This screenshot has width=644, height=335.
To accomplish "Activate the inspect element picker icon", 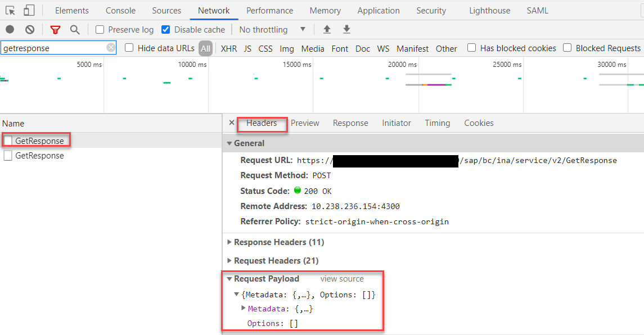I will [10, 10].
